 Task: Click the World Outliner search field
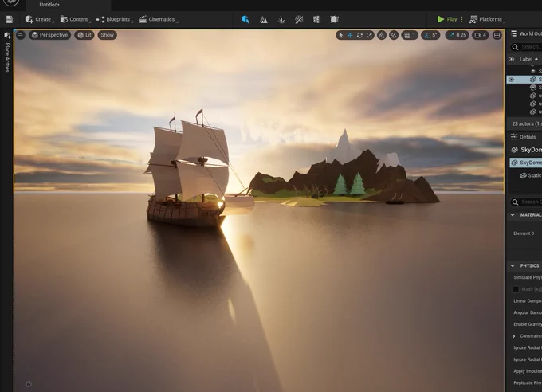click(526, 47)
